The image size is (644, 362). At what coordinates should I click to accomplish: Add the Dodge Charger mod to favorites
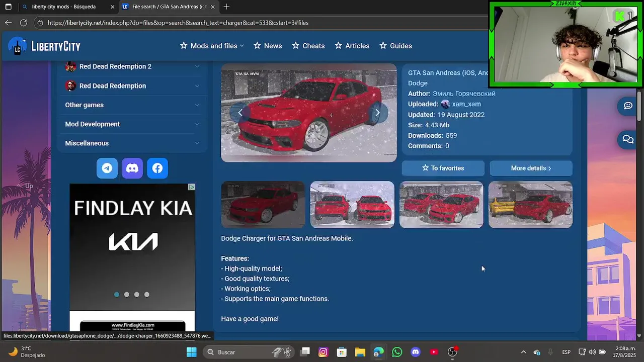point(443,168)
